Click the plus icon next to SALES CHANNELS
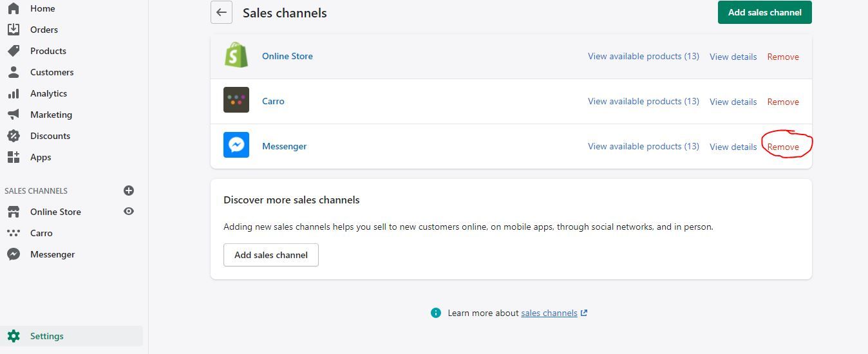Screen dimensions: 868x354 point(129,191)
